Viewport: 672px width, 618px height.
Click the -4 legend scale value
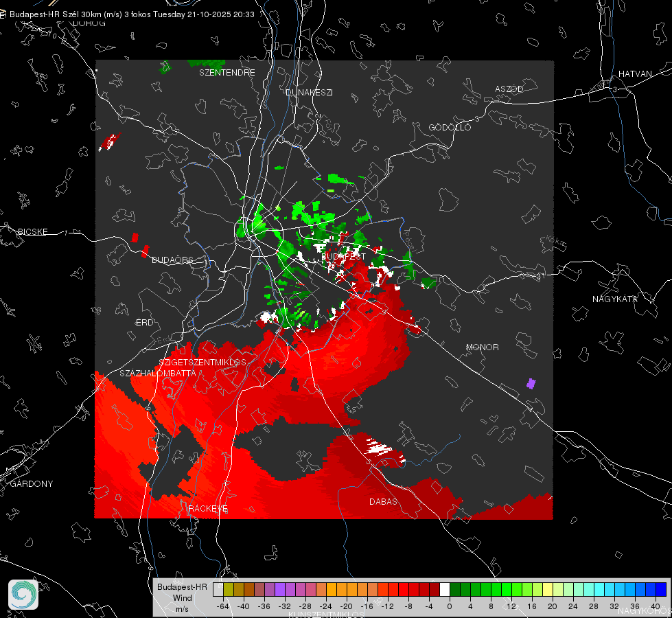(x=429, y=606)
